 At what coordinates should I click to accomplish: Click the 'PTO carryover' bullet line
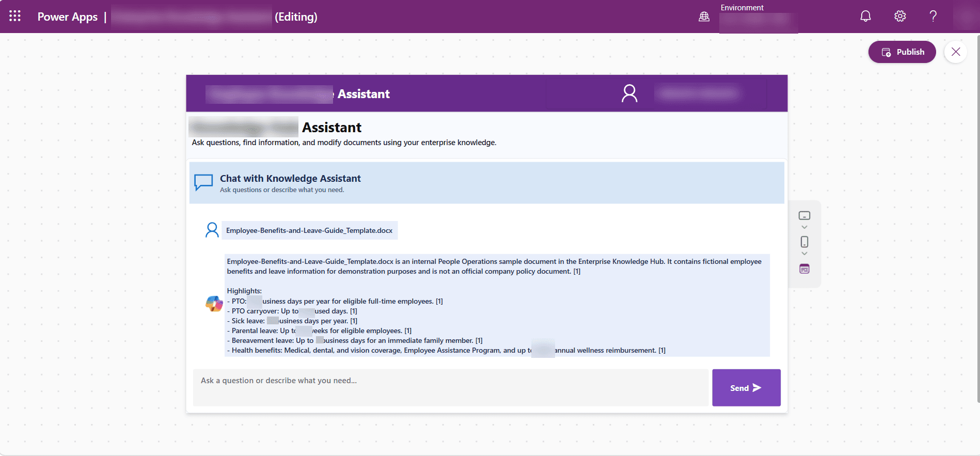click(x=292, y=311)
